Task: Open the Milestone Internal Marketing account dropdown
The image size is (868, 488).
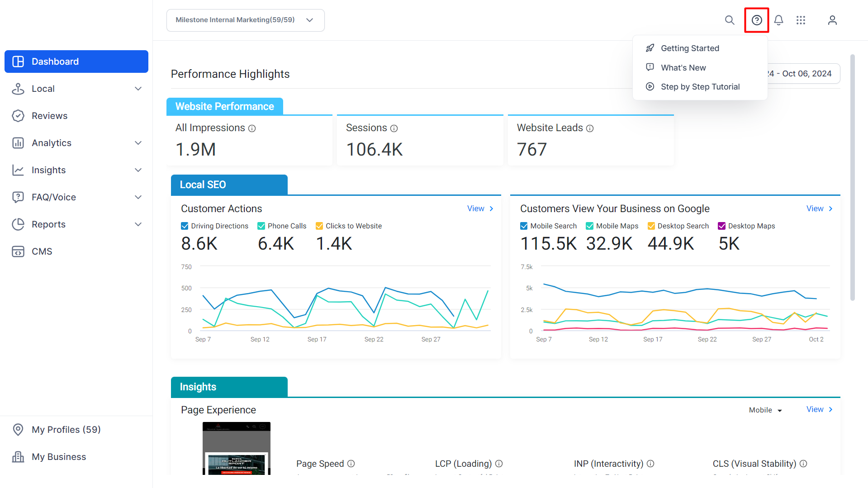Action: click(245, 20)
